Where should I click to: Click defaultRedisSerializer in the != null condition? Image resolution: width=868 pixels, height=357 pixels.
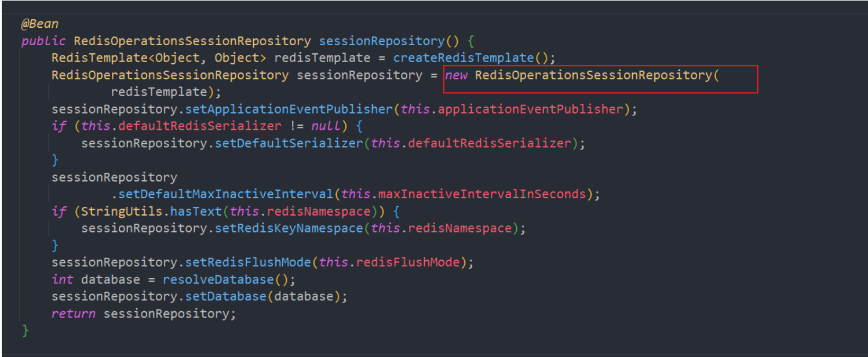(x=200, y=126)
